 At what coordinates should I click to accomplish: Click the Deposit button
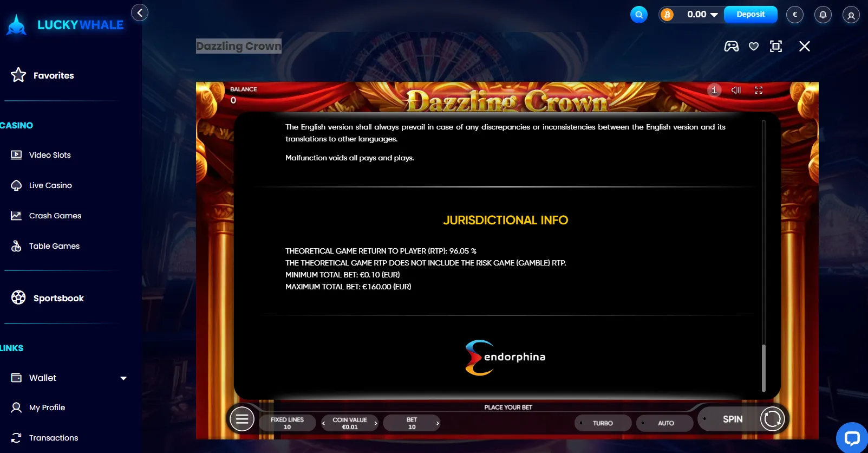click(x=750, y=15)
